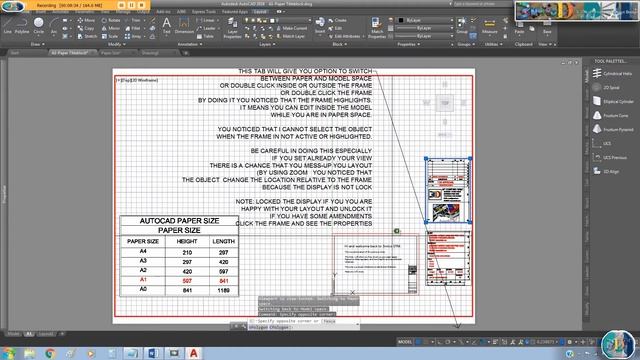Open the ByLayer color dropdown
The height and width of the screenshot is (360, 640).
coord(426,20)
